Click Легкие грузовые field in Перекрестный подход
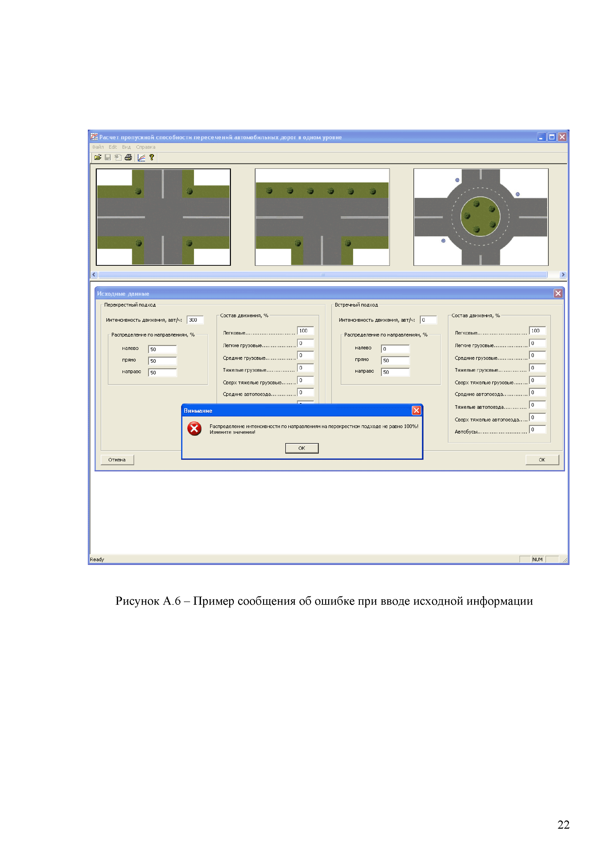 [x=305, y=343]
